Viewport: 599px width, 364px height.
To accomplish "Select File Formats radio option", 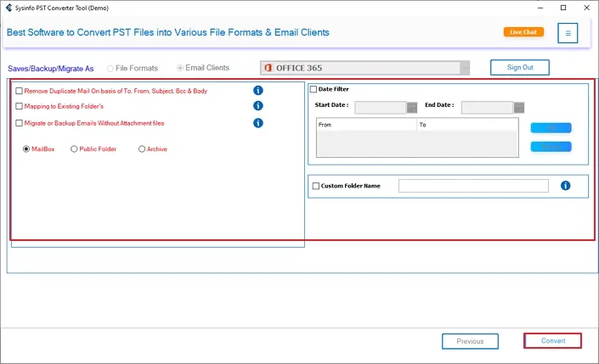I will 110,68.
